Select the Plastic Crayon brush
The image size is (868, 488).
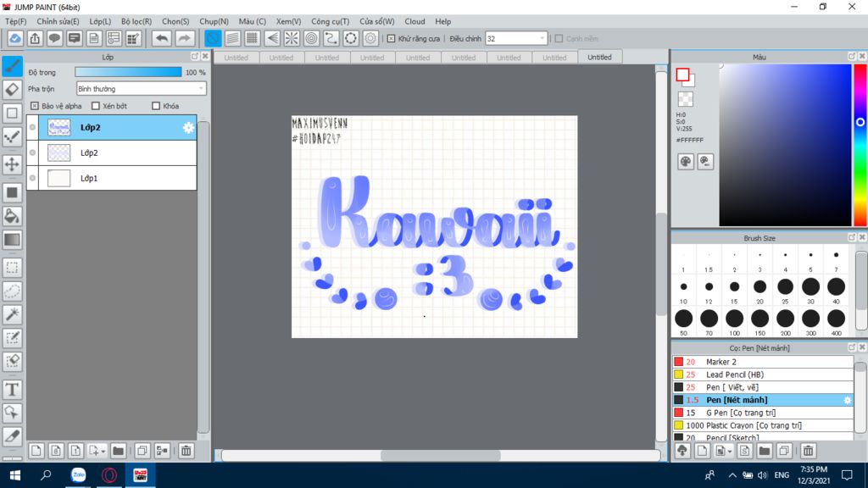pos(763,425)
